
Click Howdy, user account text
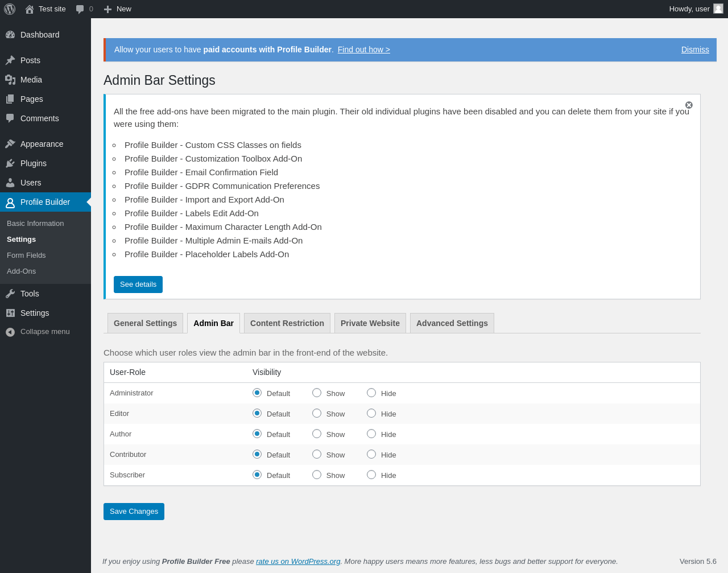(689, 9)
